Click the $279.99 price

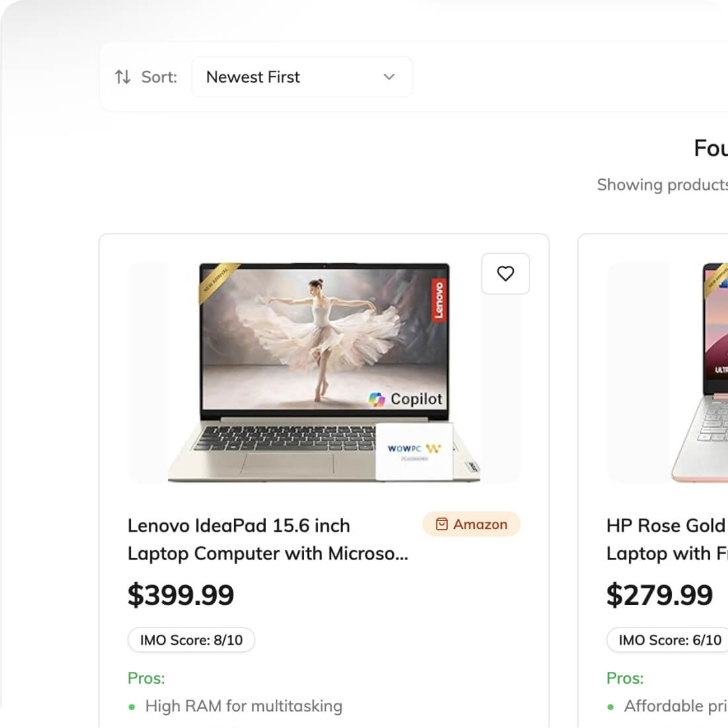click(659, 595)
